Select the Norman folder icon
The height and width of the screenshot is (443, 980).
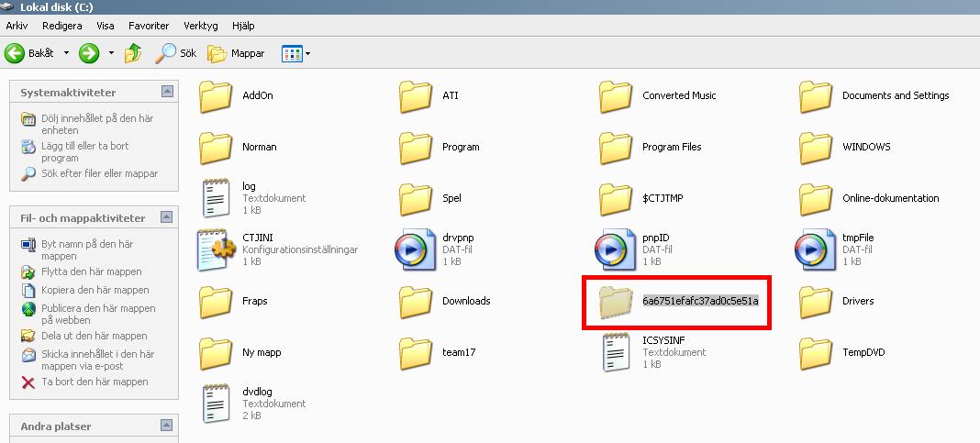click(216, 148)
